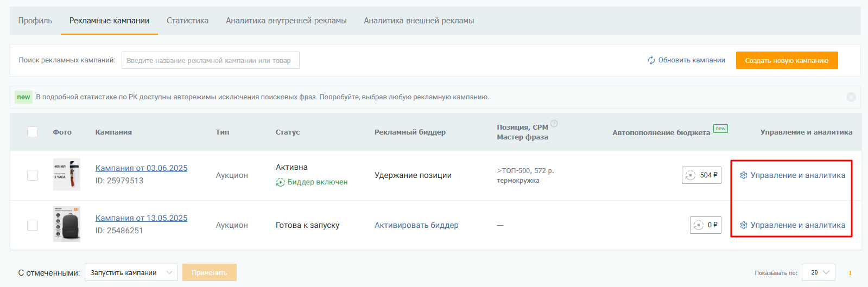
Task: Click the help icon next to Позиция, CPM
Action: point(554,124)
